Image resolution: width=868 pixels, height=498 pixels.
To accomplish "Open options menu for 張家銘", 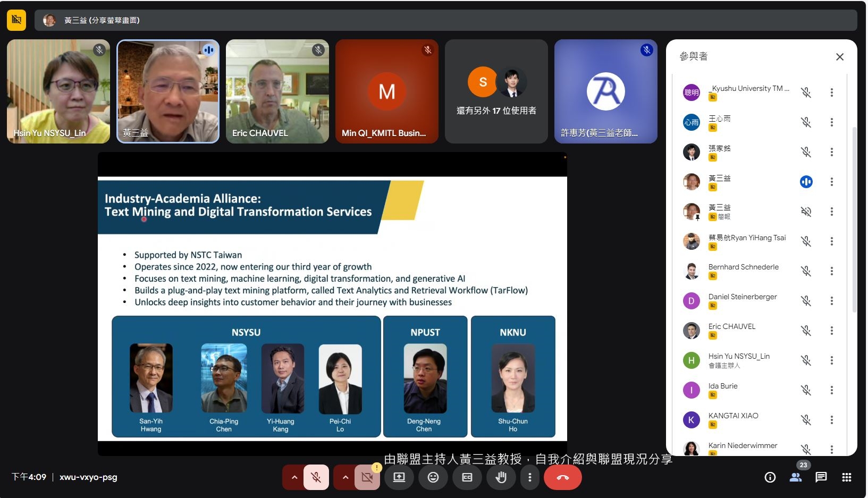I will coord(832,152).
